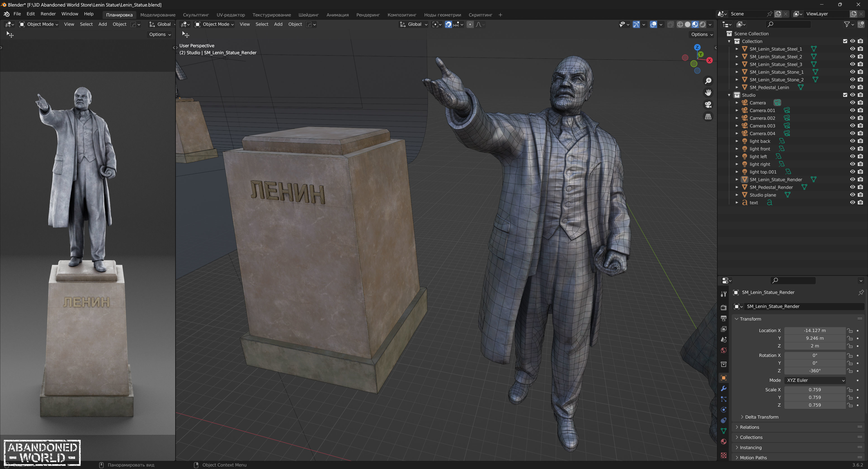Viewport: 868px width, 469px height.
Task: Switch to the Анимация workspace tab
Action: [337, 15]
